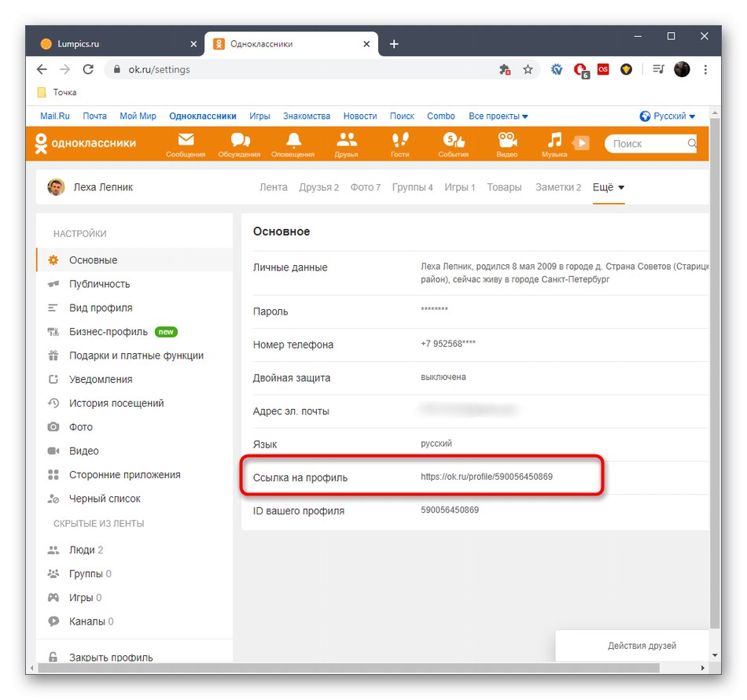Go to the Друзья 2 tab
This screenshot has height=700, width=747.
318,187
